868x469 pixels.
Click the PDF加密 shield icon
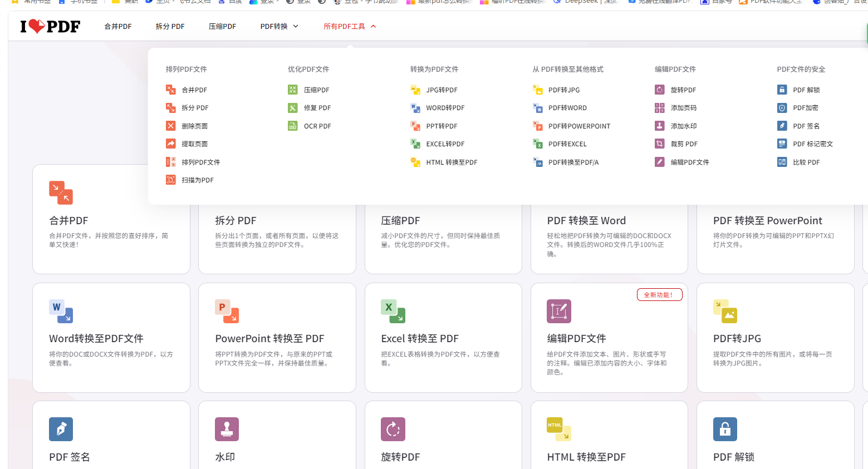[x=782, y=108]
